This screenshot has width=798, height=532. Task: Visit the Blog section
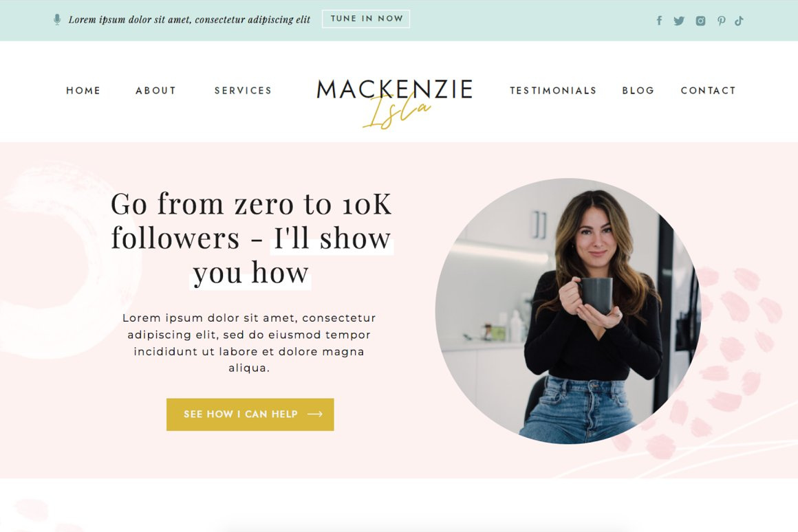(x=638, y=91)
